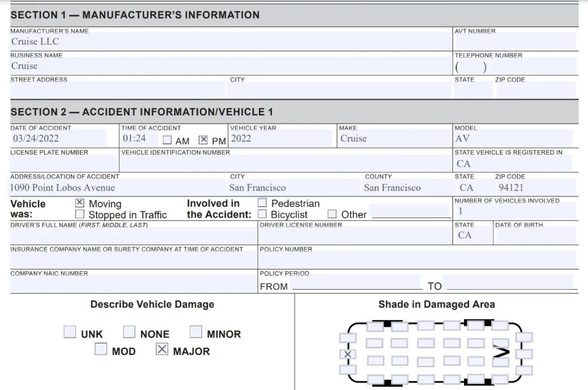
Task: Click the Zip Code field in Section 1
Action: (536, 90)
